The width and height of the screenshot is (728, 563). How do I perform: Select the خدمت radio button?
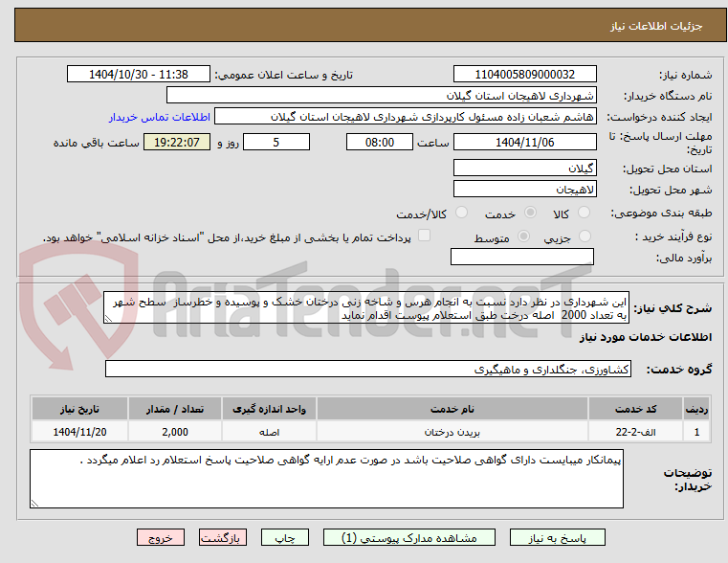point(530,213)
